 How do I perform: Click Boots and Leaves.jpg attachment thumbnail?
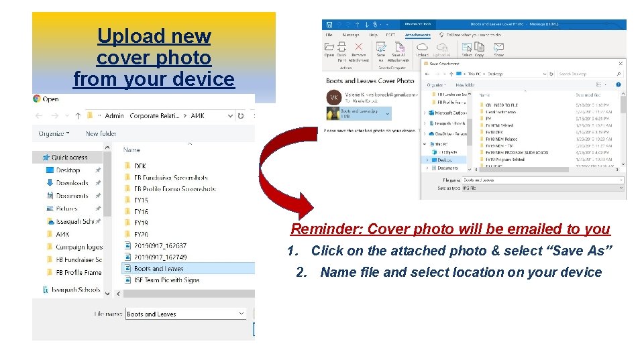point(333,113)
